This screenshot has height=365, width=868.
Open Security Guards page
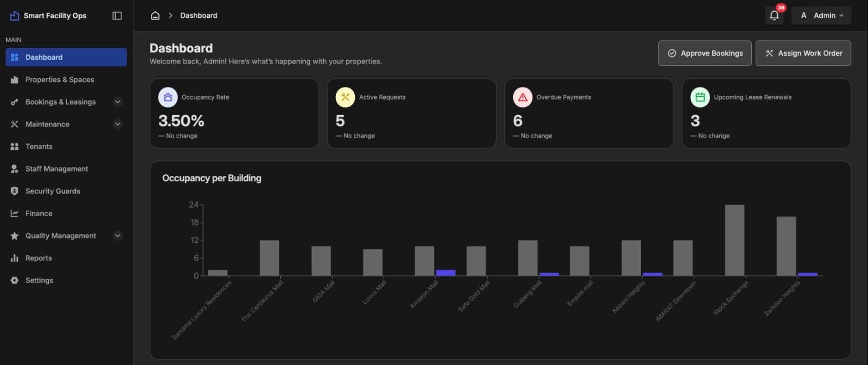[x=66, y=191]
